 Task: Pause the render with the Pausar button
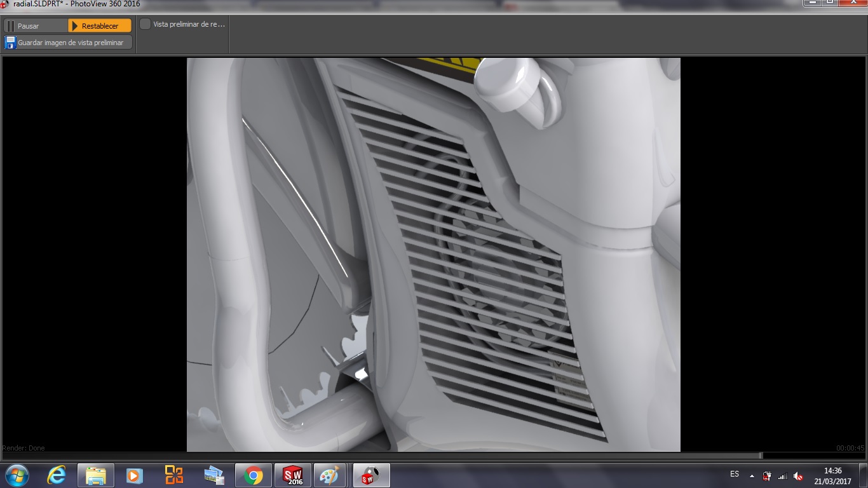pyautogui.click(x=36, y=26)
